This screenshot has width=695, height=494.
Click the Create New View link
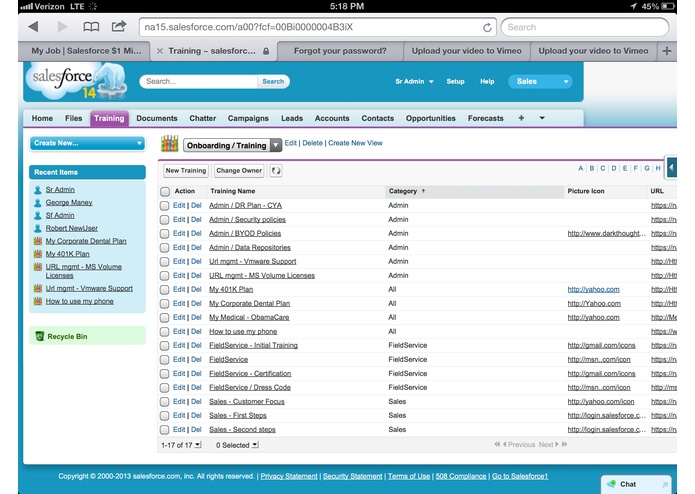[355, 143]
